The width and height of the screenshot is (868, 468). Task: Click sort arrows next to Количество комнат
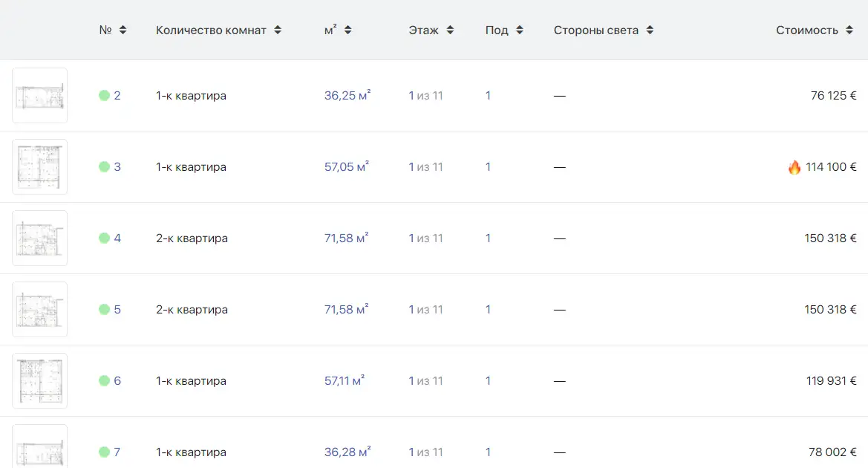pos(278,30)
